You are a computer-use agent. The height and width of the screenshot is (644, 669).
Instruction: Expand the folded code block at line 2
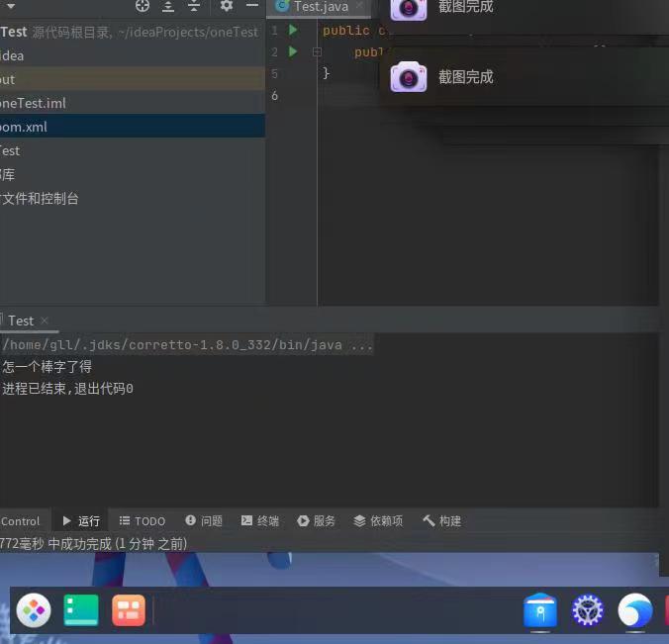pos(317,52)
